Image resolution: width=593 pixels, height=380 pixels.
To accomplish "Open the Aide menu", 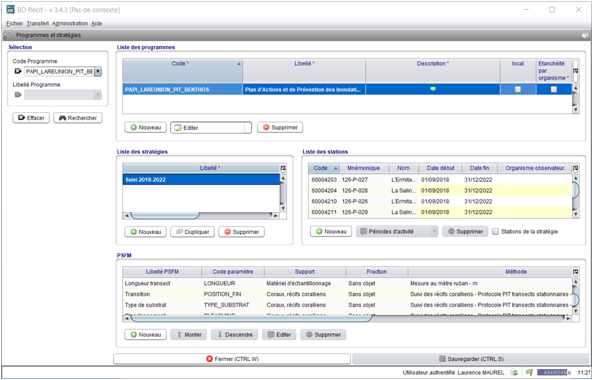I will point(96,23).
